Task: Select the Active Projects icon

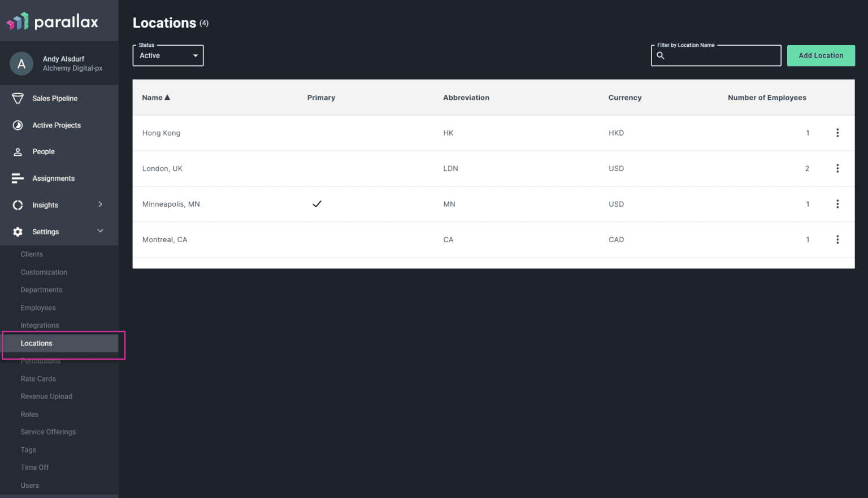Action: point(18,125)
